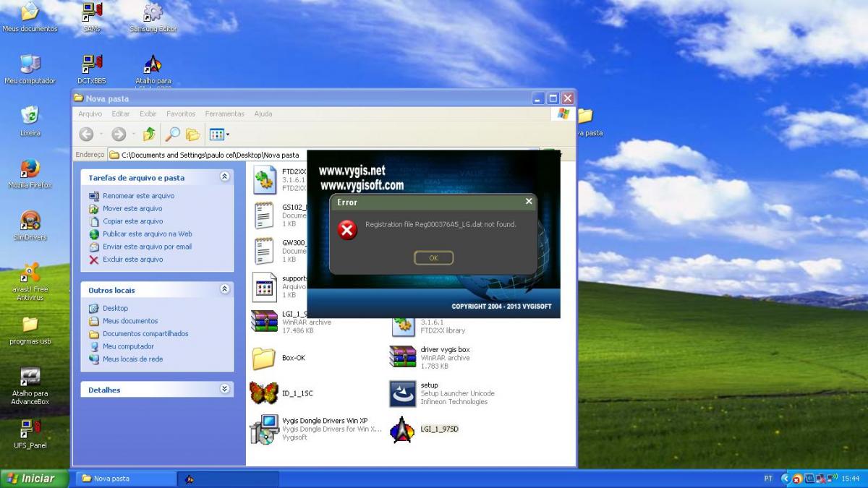Open Desktop under Outros locais
Viewport: 868px width, 488px height.
115,308
